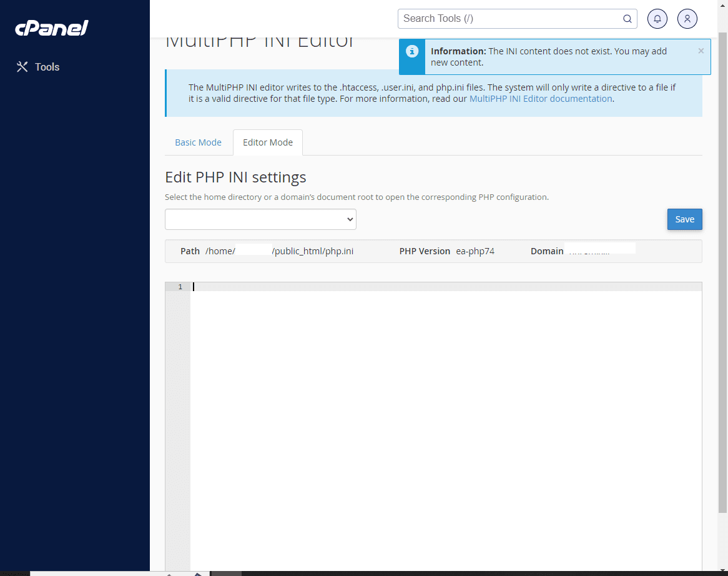Switch to Basic Mode tab
728x576 pixels.
click(x=199, y=142)
